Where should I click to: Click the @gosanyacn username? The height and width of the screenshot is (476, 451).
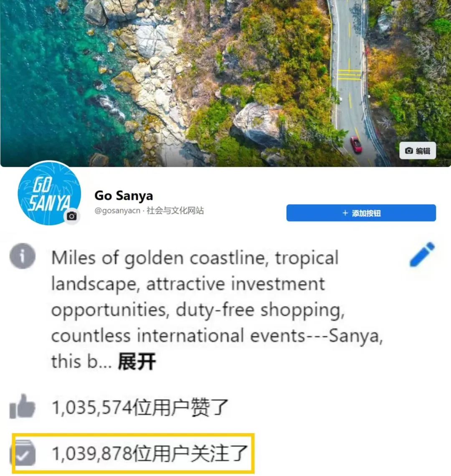point(117,210)
